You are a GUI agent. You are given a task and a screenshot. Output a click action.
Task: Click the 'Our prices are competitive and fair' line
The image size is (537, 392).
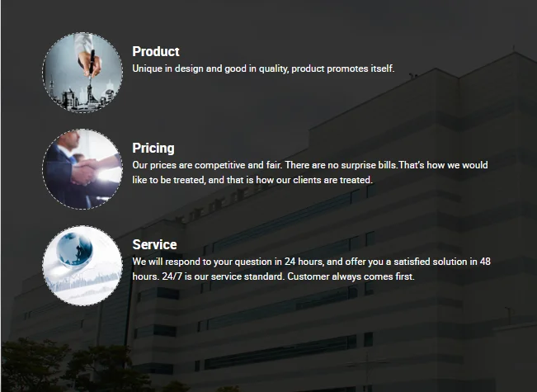pyautogui.click(x=310, y=165)
